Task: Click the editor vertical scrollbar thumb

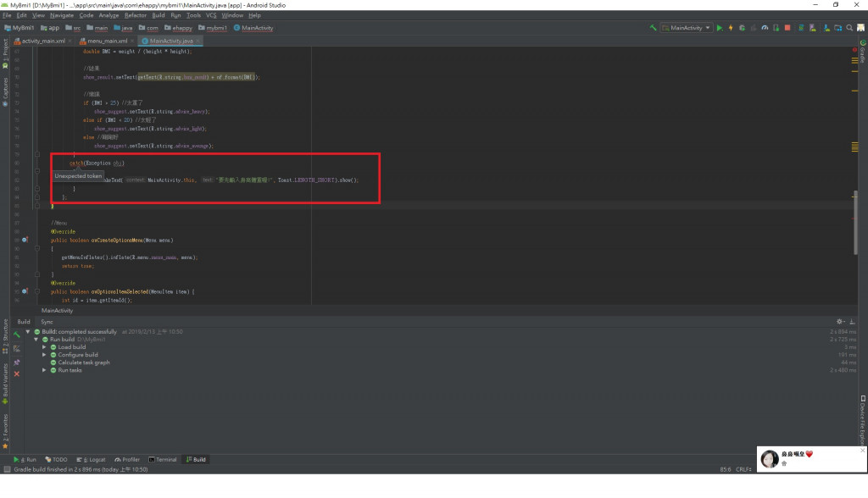Action: 855,223
